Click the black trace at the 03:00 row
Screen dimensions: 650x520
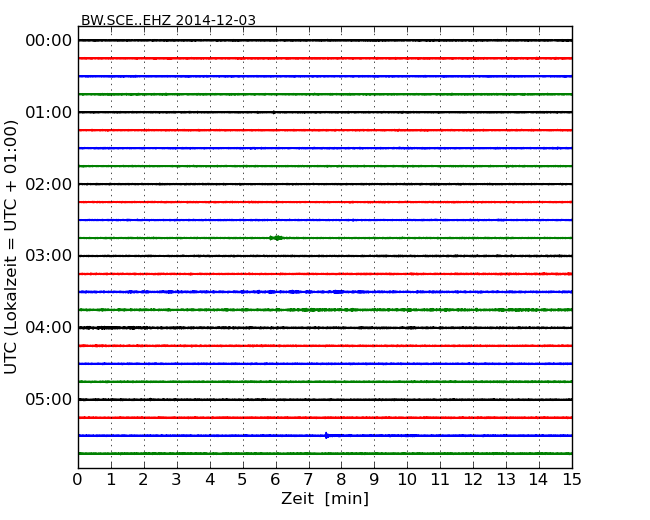[x=324, y=256]
